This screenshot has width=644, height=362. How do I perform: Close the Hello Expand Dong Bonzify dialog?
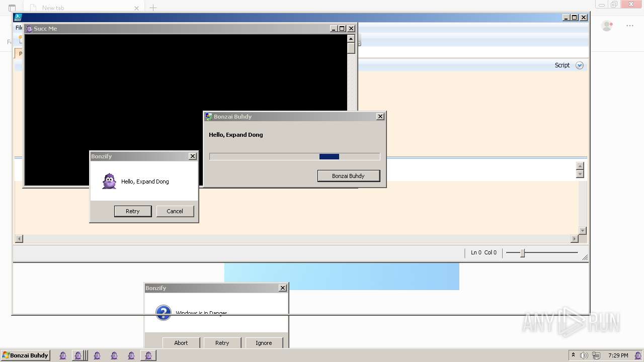(x=193, y=156)
